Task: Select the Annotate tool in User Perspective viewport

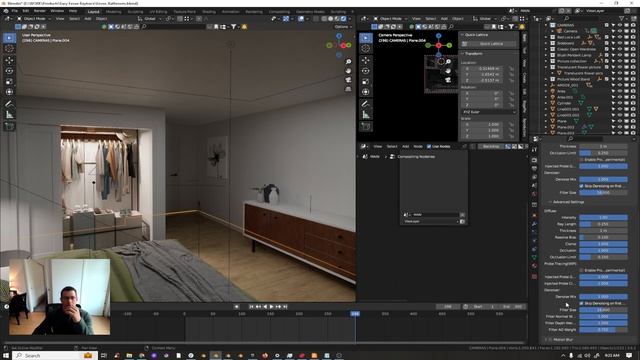Action: (9, 104)
